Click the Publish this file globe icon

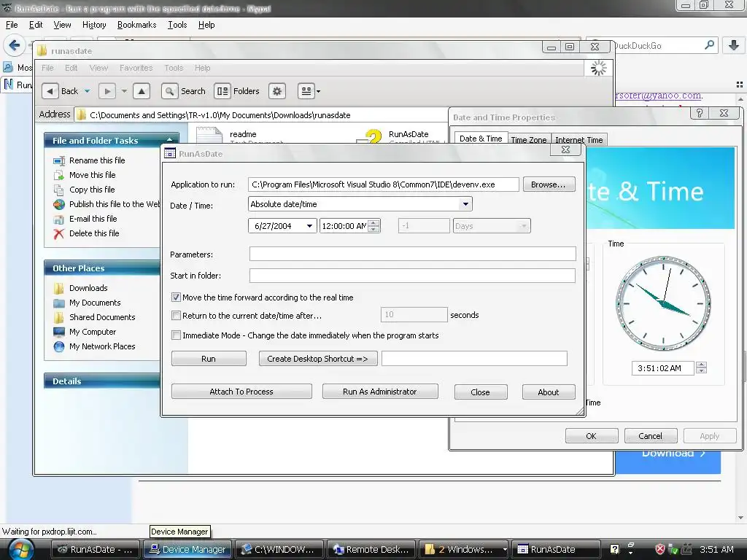(59, 204)
